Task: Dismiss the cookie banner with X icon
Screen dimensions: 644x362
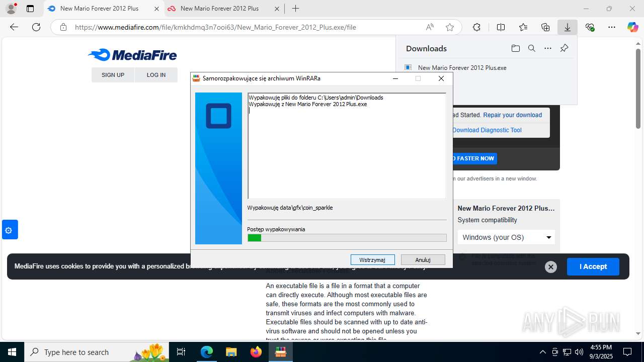Action: pyautogui.click(x=551, y=267)
